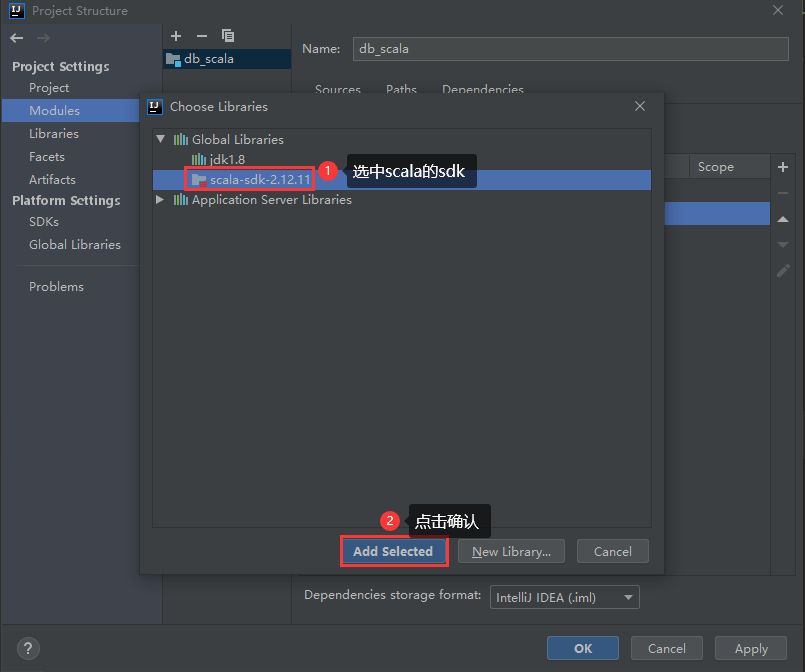Add dependency with plus beside Scope

(783, 167)
